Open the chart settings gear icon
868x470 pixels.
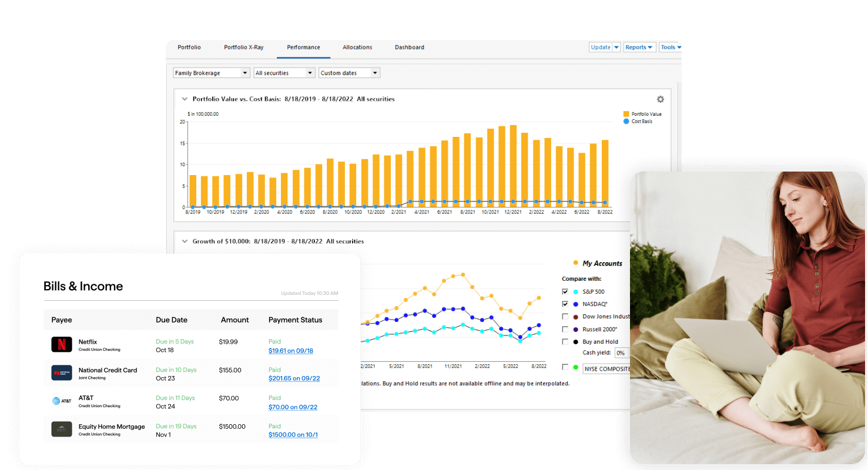coord(660,99)
